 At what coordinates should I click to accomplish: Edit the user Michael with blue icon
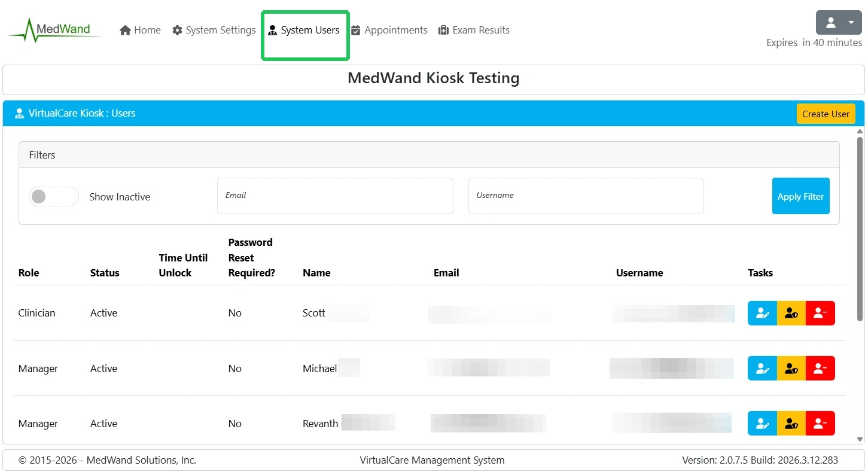[x=762, y=369]
